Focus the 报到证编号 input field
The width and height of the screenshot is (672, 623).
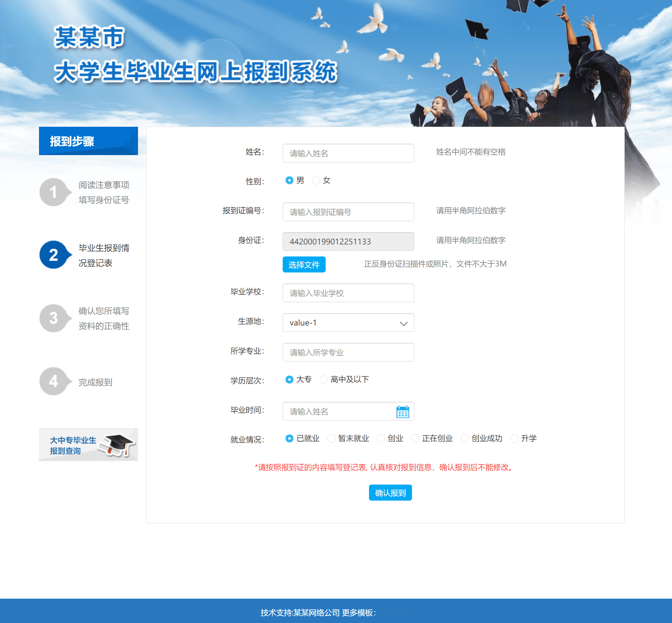pyautogui.click(x=348, y=212)
